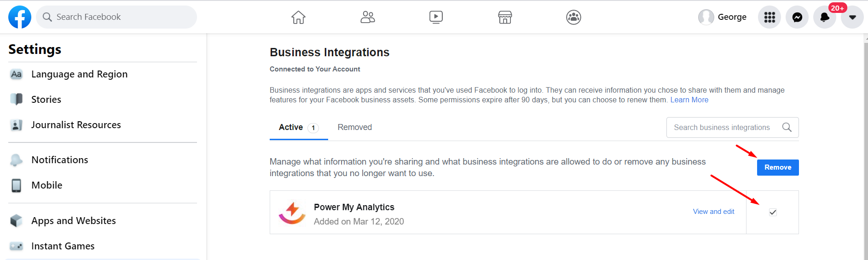The width and height of the screenshot is (868, 260).
Task: Toggle the Power My Analytics checkbox
Action: click(x=773, y=212)
